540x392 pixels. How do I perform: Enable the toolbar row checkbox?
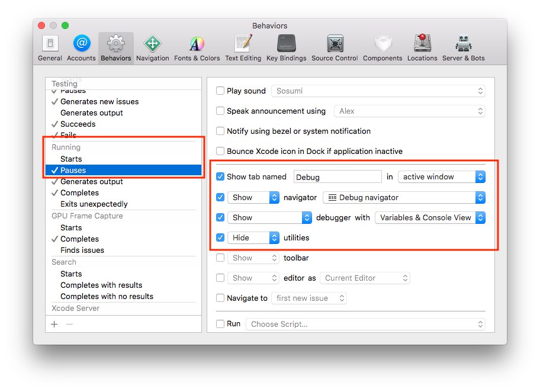point(220,258)
